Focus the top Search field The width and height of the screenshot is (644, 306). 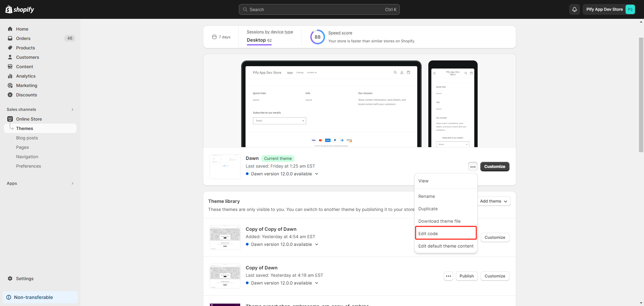pyautogui.click(x=319, y=9)
